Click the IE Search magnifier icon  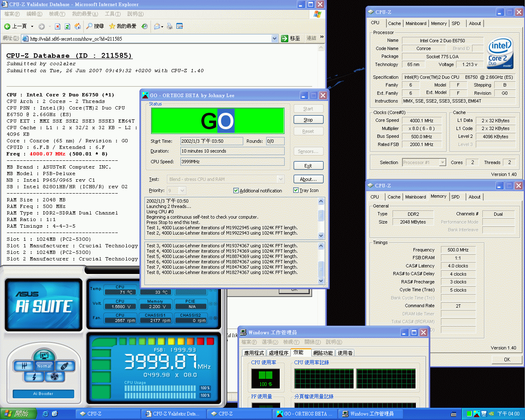click(89, 26)
